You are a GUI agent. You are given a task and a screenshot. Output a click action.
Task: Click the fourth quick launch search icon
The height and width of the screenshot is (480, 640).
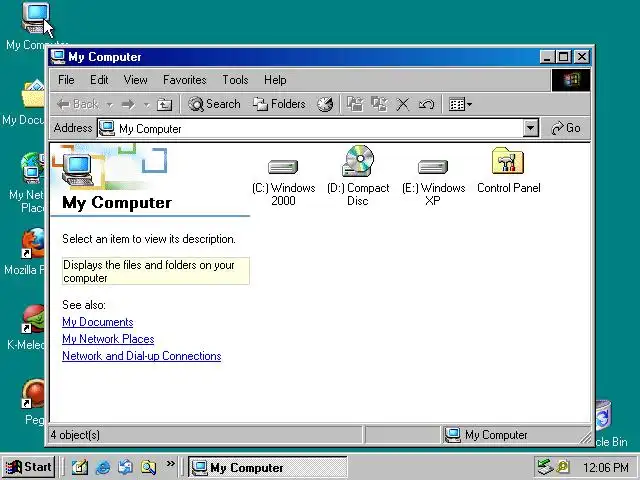[148, 467]
